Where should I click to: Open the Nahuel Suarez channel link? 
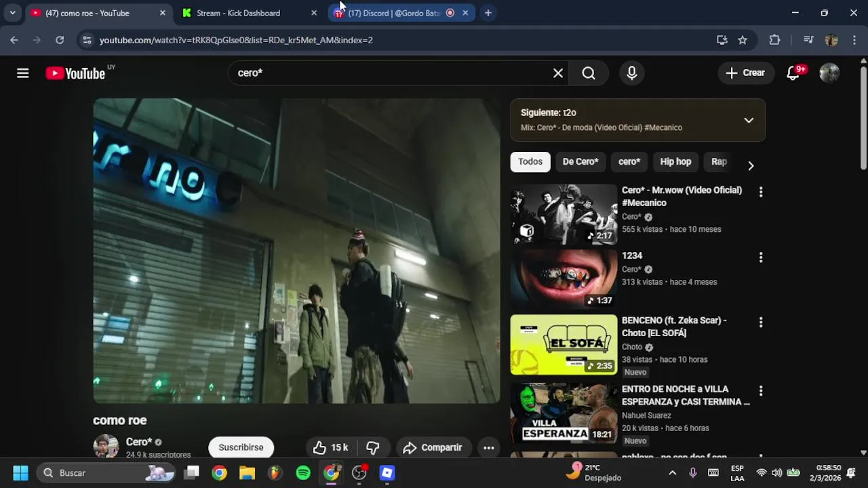(646, 415)
